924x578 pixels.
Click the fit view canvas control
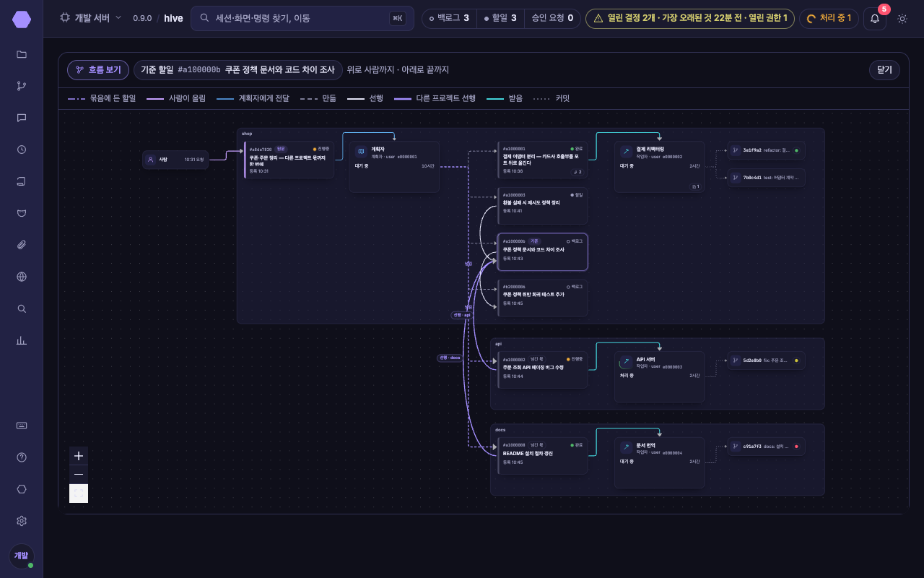[x=79, y=493]
